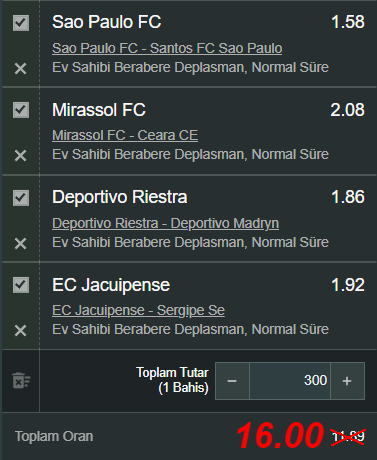The height and width of the screenshot is (460, 377).
Task: Remove EC Jacuipense selection with X icon
Action: (20, 331)
